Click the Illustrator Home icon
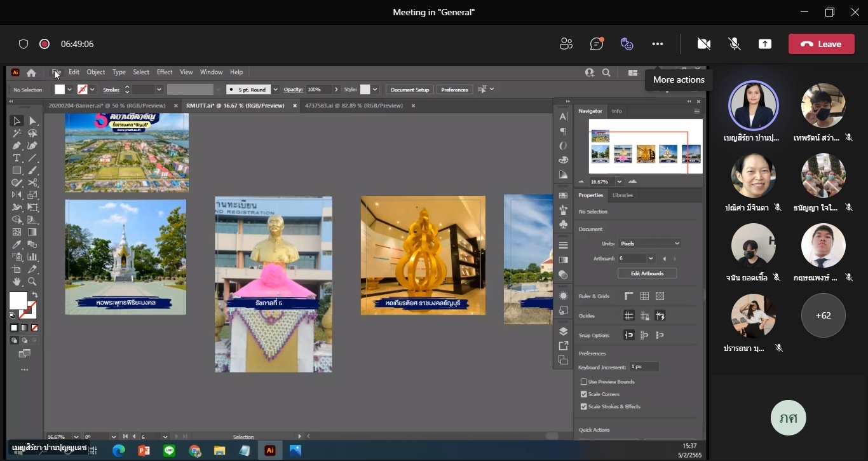Viewport: 868px width, 461px height. [x=31, y=72]
